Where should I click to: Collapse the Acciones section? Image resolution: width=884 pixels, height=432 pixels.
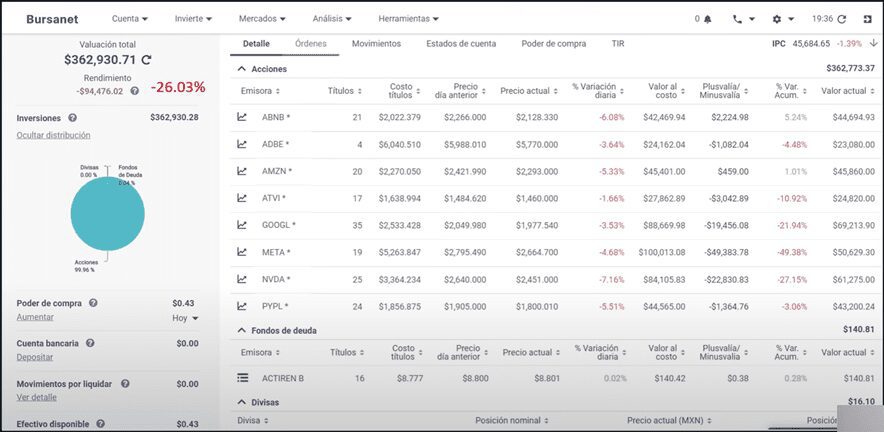[x=240, y=69]
